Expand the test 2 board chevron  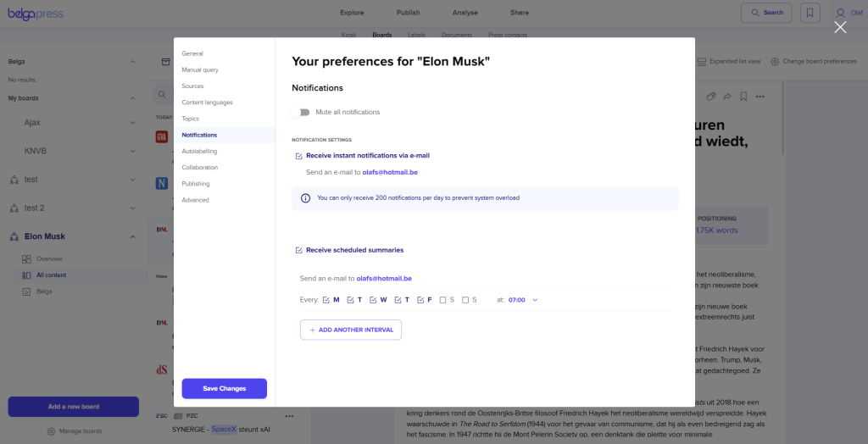pos(132,208)
